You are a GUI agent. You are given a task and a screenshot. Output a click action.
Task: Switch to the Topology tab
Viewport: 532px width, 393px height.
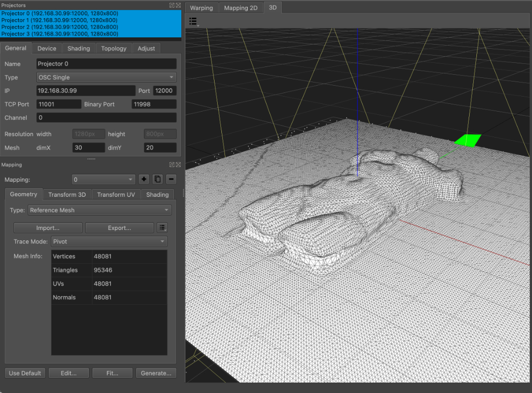(114, 48)
